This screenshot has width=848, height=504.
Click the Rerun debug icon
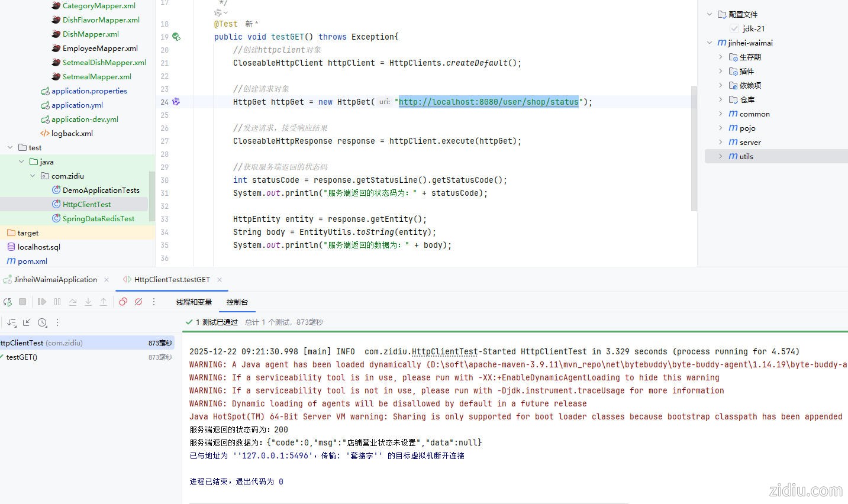pyautogui.click(x=8, y=302)
